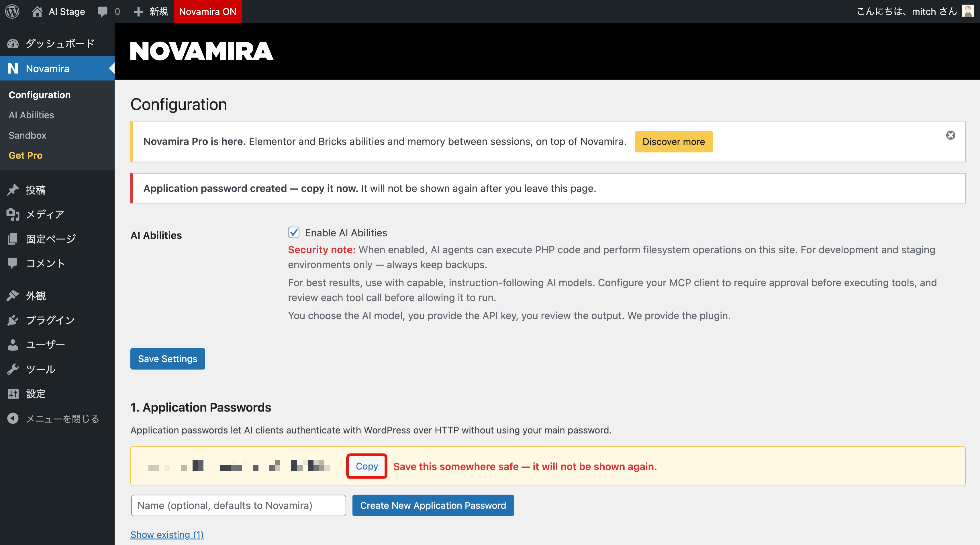Viewport: 980px width, 545px height.
Task: Copy the application password
Action: click(367, 466)
